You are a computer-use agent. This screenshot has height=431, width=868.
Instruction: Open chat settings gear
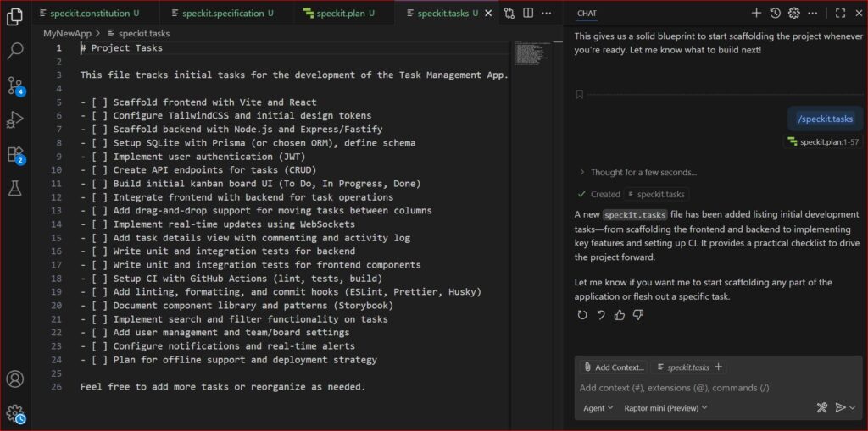point(793,14)
